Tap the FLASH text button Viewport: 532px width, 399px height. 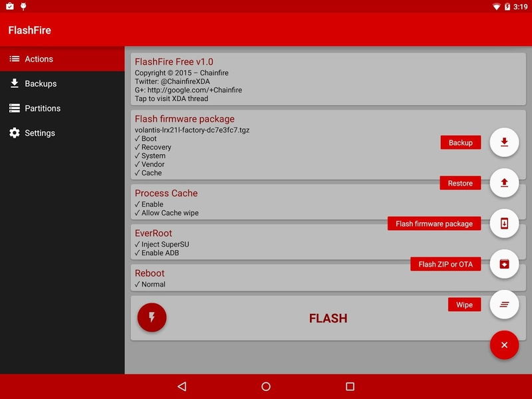click(328, 319)
